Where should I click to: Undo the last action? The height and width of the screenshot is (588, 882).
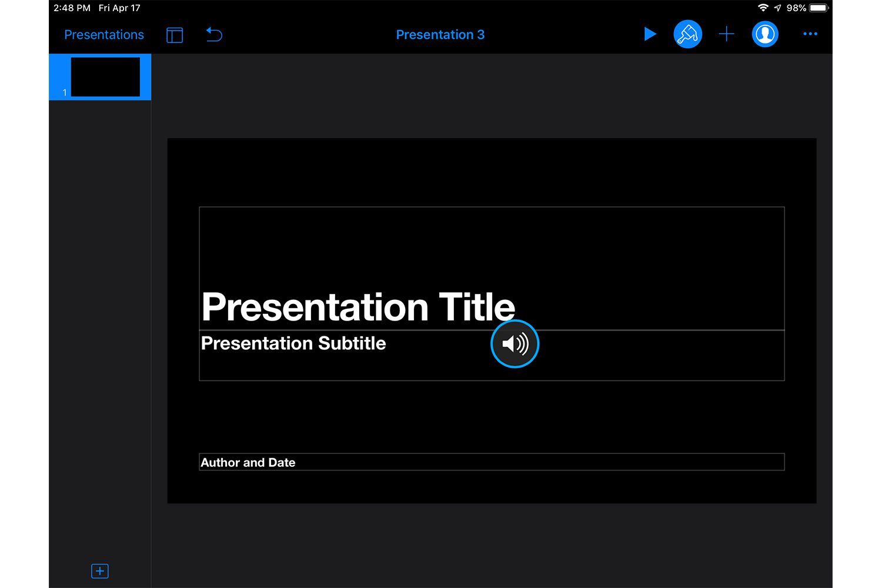(x=214, y=35)
